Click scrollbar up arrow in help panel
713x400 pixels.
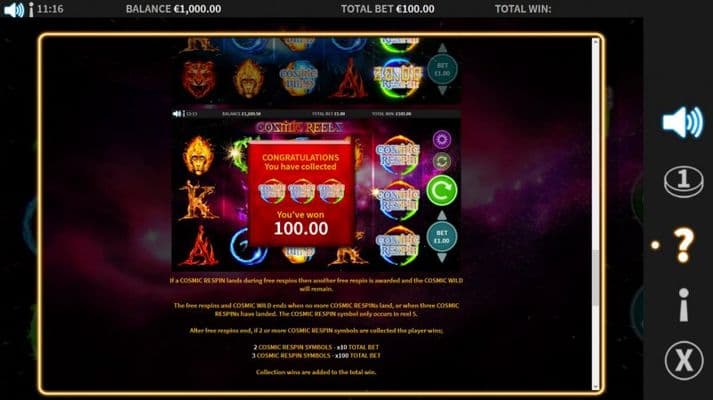pyautogui.click(x=596, y=42)
